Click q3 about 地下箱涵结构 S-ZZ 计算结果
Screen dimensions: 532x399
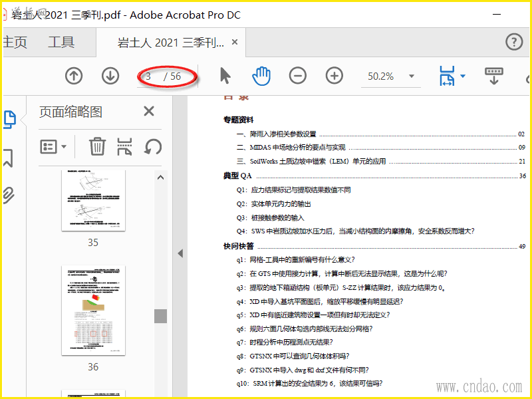coord(341,288)
